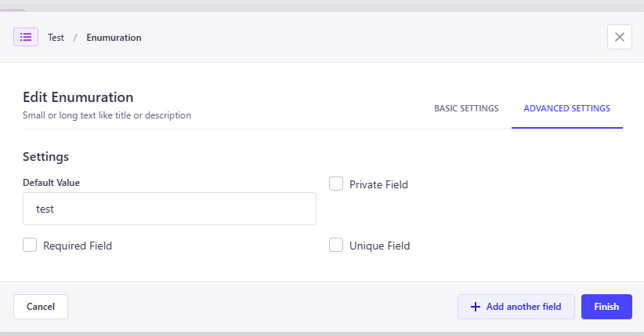Click the Enumuration breadcrumb item
The image size is (644, 335).
point(114,38)
